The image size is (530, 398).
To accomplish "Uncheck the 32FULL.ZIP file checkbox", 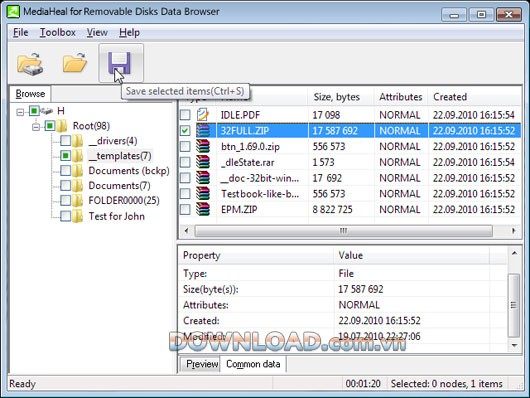I will point(185,131).
